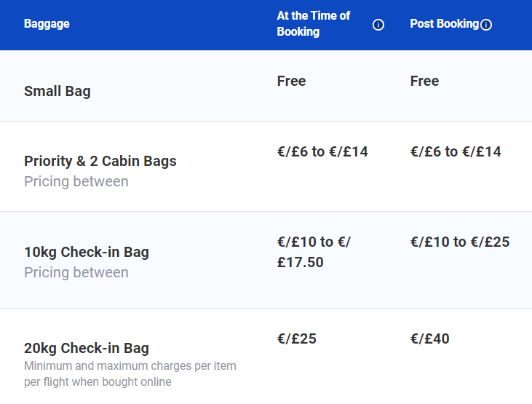
Task: Click the minimum and maximum charges note
Action: click(x=130, y=373)
